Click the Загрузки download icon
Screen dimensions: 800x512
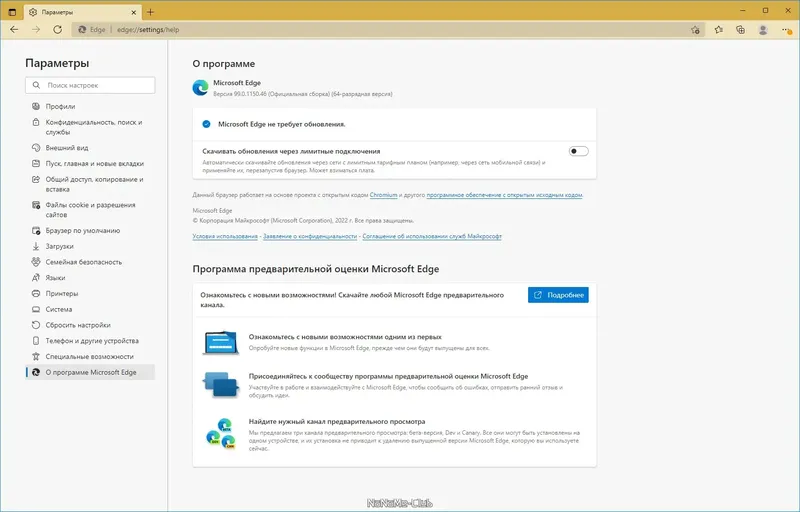36,246
